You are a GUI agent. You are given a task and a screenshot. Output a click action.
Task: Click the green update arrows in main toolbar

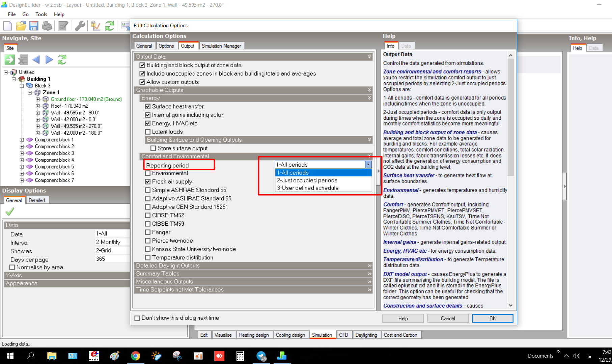(110, 26)
